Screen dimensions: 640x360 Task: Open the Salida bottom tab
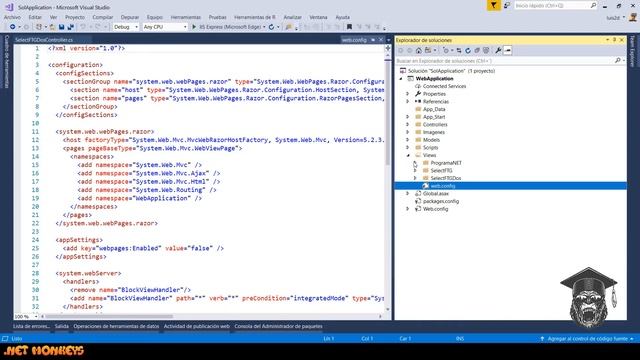point(62,326)
